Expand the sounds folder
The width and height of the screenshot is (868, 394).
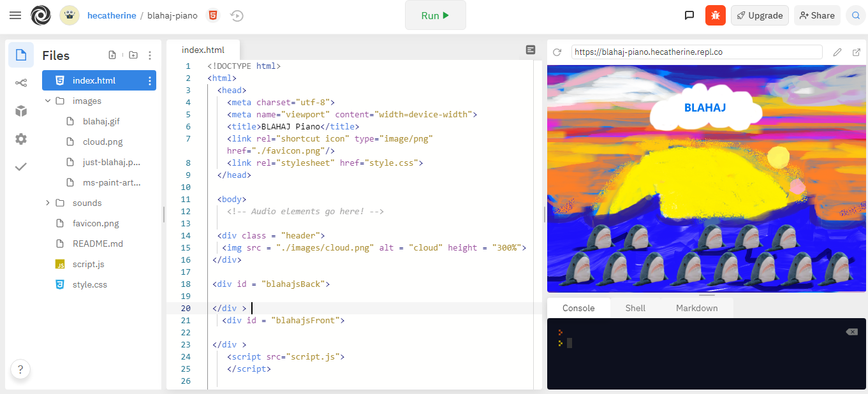[x=48, y=203]
